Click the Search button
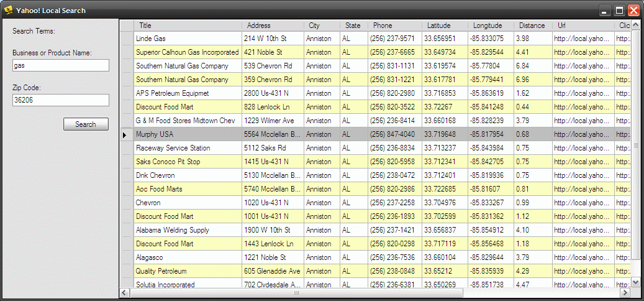 (x=86, y=124)
